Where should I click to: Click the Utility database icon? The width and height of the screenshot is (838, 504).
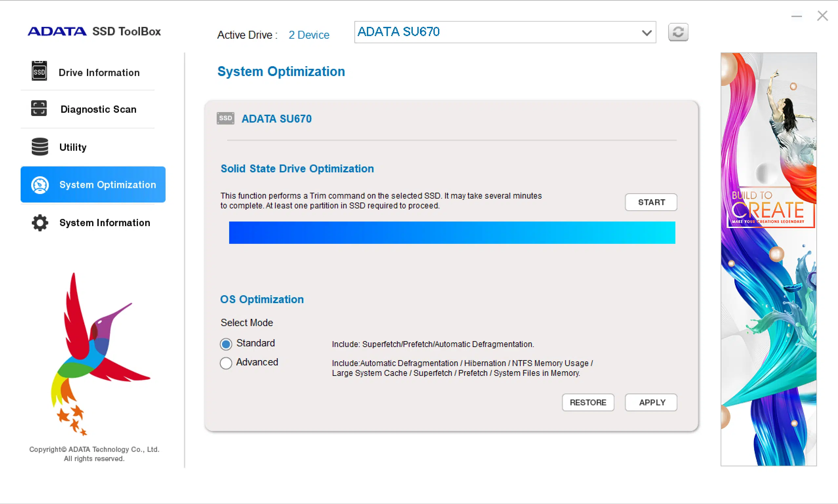pyautogui.click(x=40, y=147)
